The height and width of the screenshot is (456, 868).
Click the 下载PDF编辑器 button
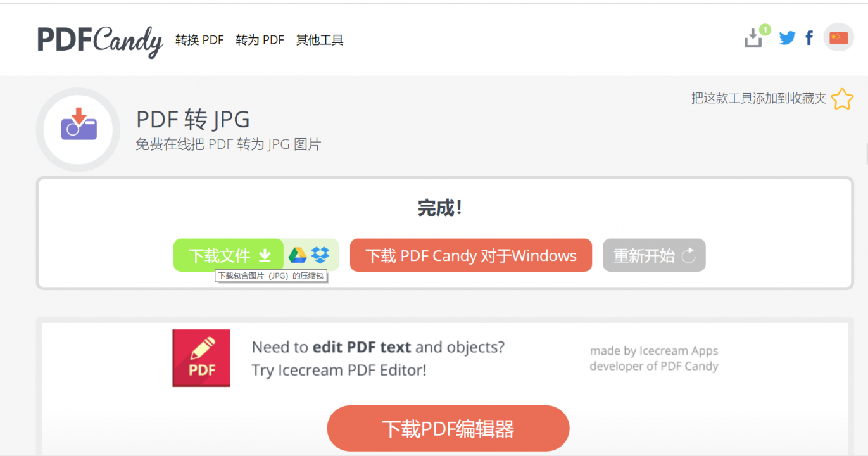(x=448, y=429)
